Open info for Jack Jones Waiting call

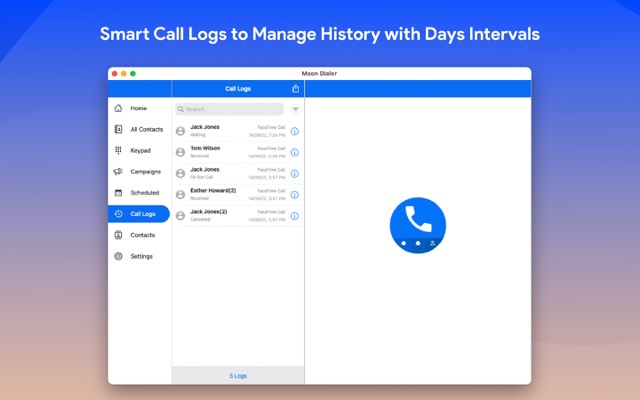pos(295,131)
